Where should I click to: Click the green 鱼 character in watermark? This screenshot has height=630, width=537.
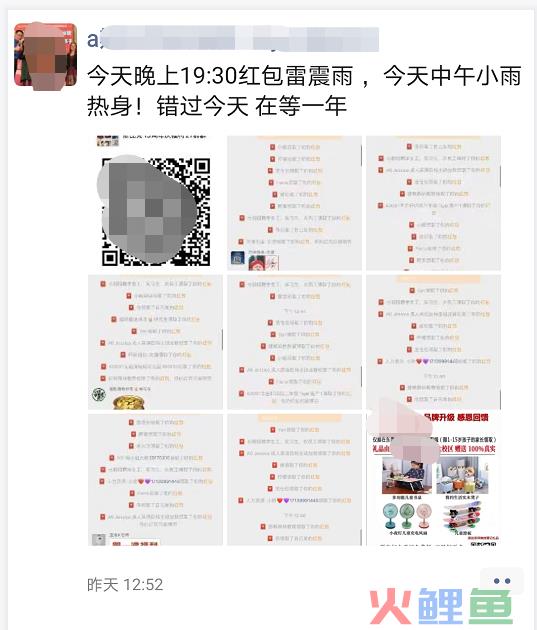[x=491, y=607]
